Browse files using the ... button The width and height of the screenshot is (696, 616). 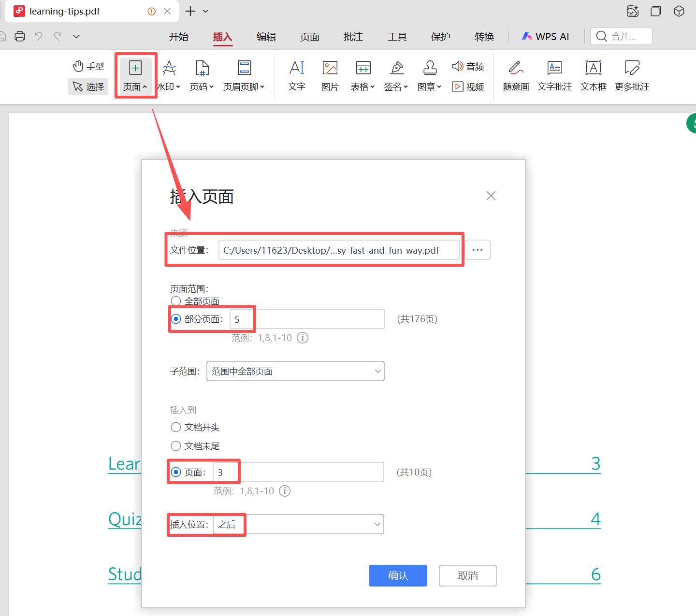pyautogui.click(x=478, y=250)
